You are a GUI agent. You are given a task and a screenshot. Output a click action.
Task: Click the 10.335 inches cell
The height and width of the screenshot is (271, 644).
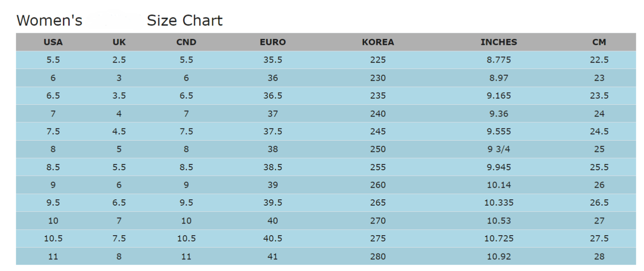(499, 203)
